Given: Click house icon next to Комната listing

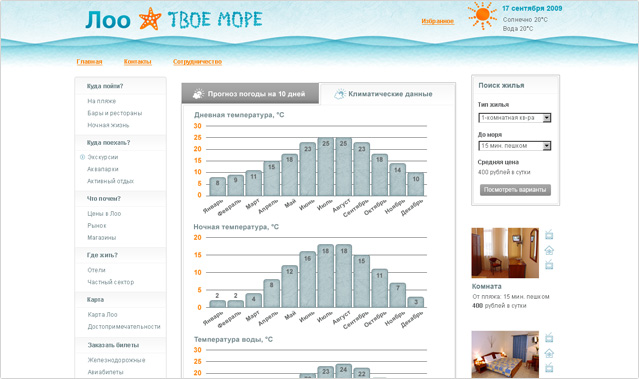Looking at the screenshot, I should (549, 250).
